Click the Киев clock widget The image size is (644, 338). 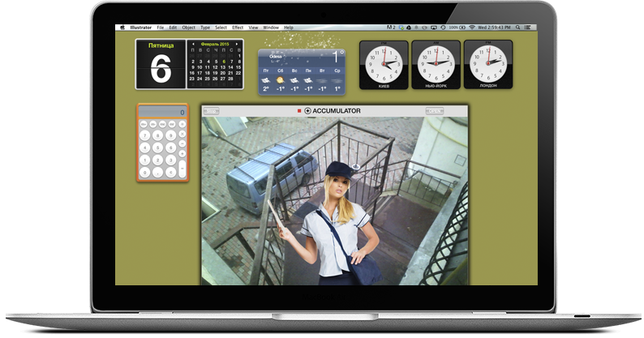coord(384,63)
